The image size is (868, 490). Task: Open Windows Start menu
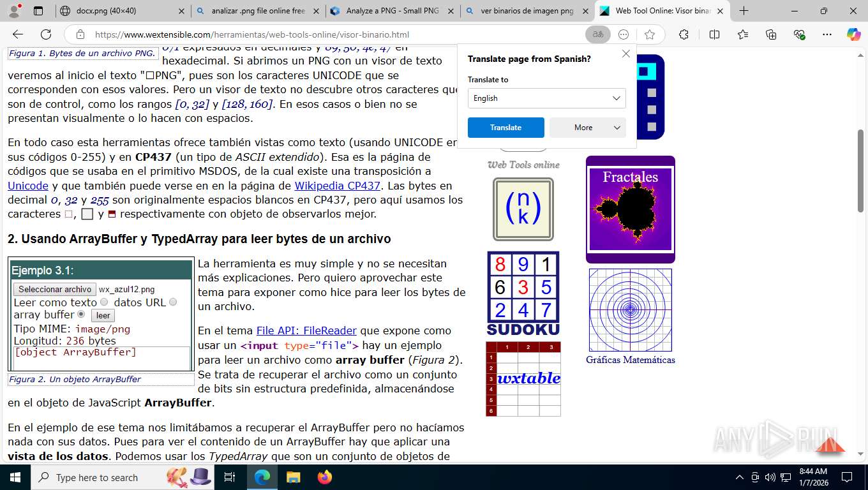point(15,477)
